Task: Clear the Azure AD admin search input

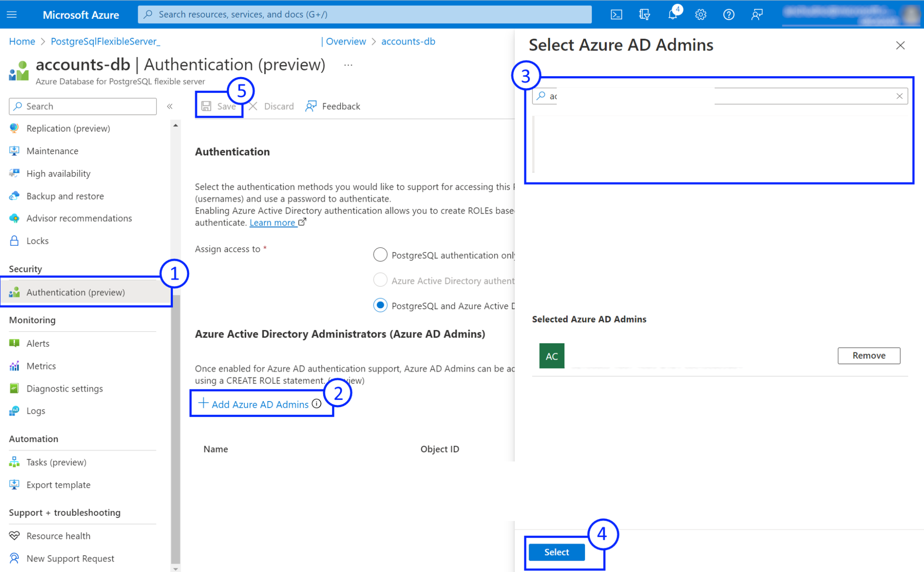Action: click(900, 96)
